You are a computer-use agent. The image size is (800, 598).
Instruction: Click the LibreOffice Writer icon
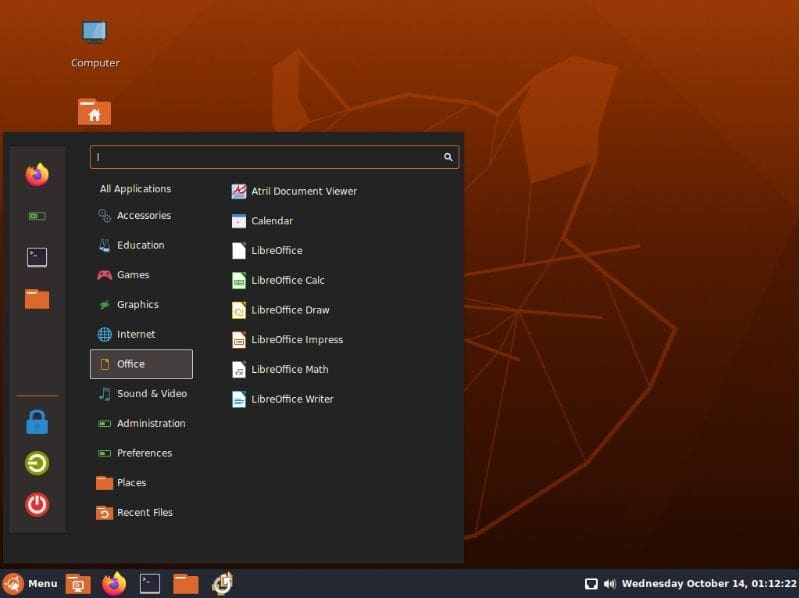(239, 399)
